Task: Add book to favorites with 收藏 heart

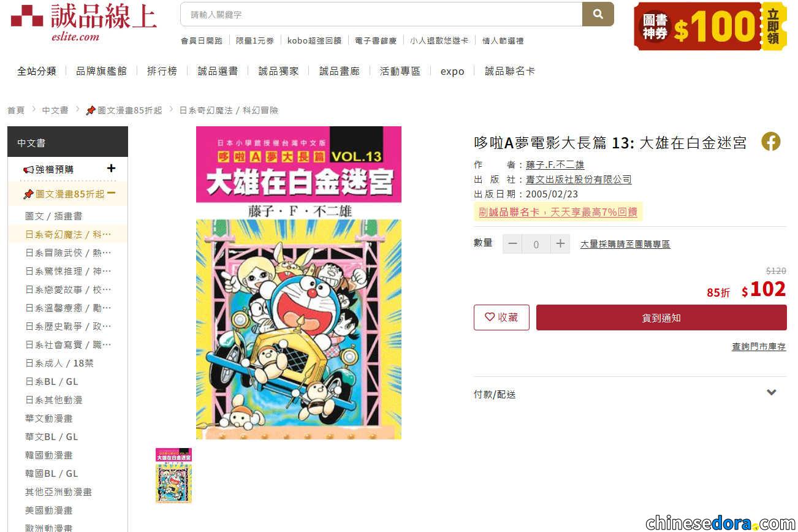Action: 501,317
